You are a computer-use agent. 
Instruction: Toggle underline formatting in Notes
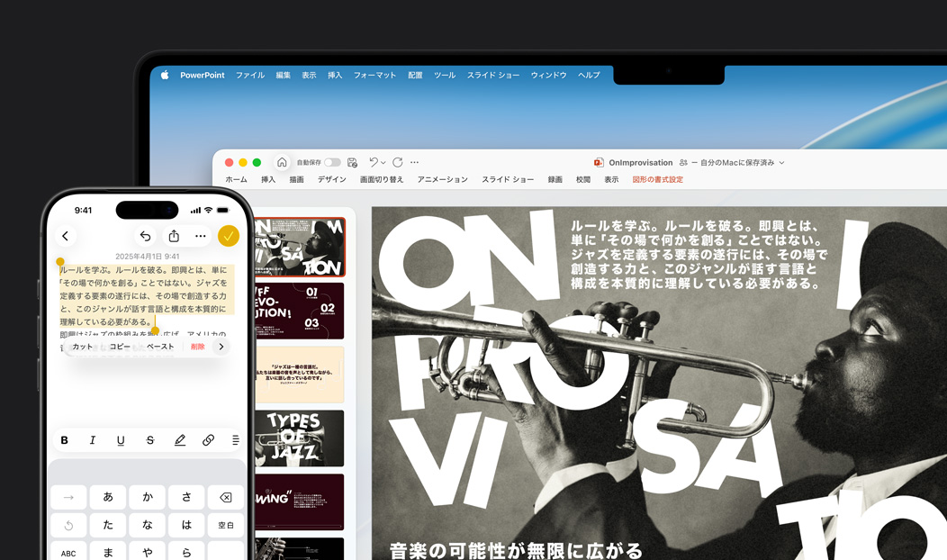pos(120,440)
